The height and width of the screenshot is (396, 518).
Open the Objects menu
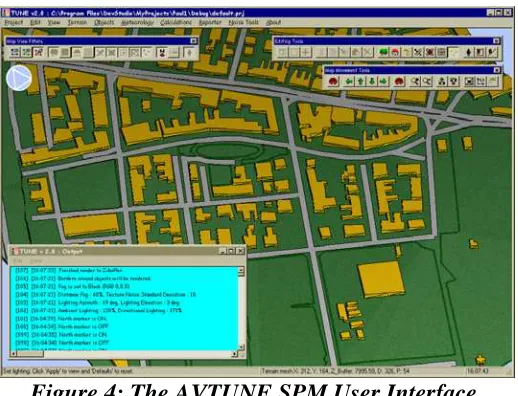click(104, 22)
